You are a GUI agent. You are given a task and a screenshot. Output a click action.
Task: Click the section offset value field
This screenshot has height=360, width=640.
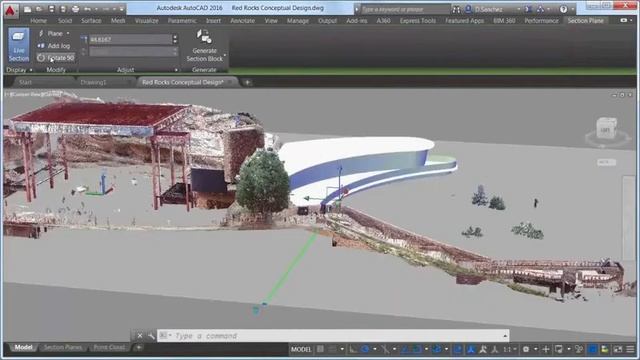130,39
